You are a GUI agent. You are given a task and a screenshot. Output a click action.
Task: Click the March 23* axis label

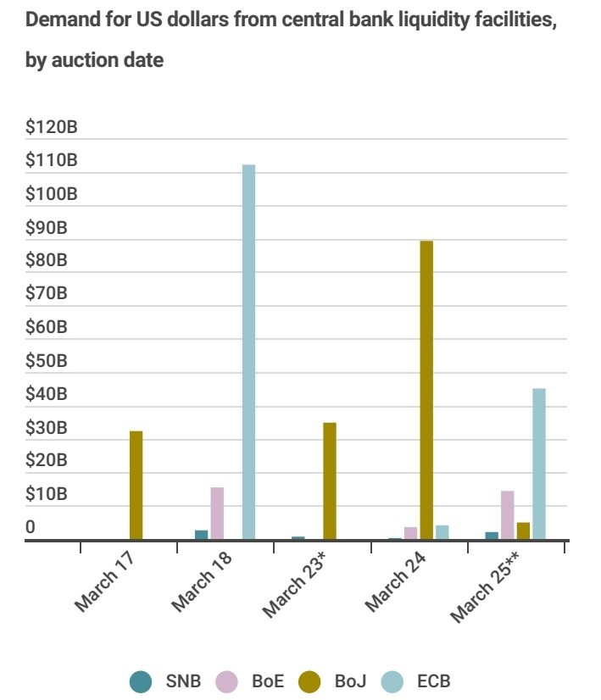[x=297, y=585]
